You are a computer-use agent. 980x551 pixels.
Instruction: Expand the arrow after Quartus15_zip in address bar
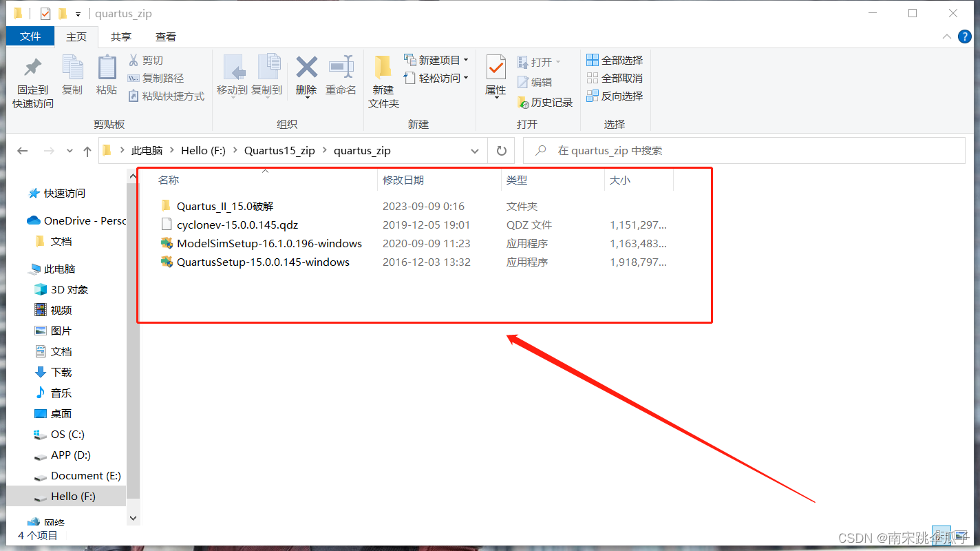pyautogui.click(x=324, y=150)
